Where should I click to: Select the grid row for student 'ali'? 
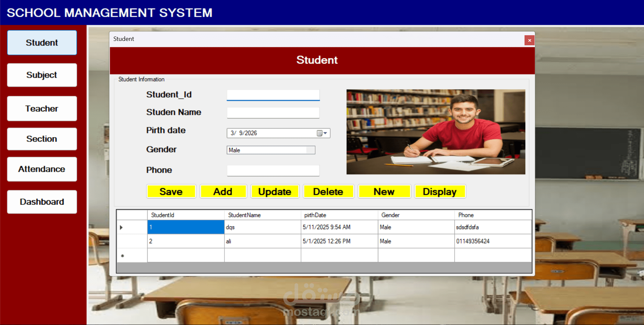click(x=263, y=241)
